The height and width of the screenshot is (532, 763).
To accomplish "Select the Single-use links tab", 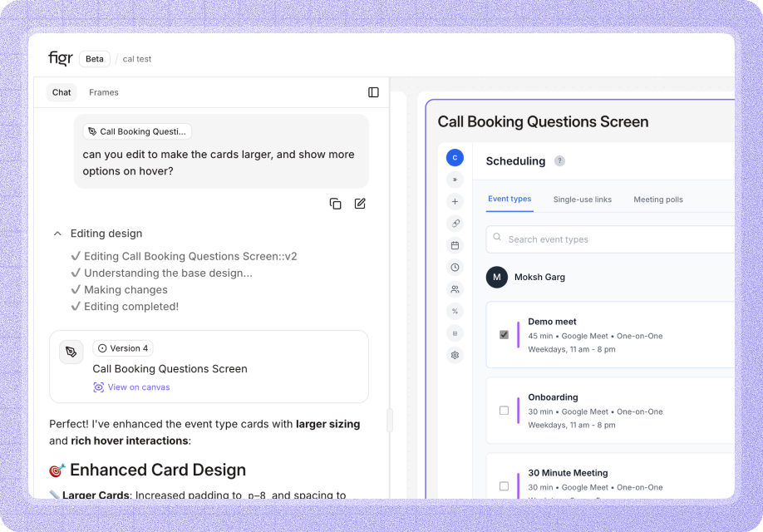I will (x=582, y=199).
